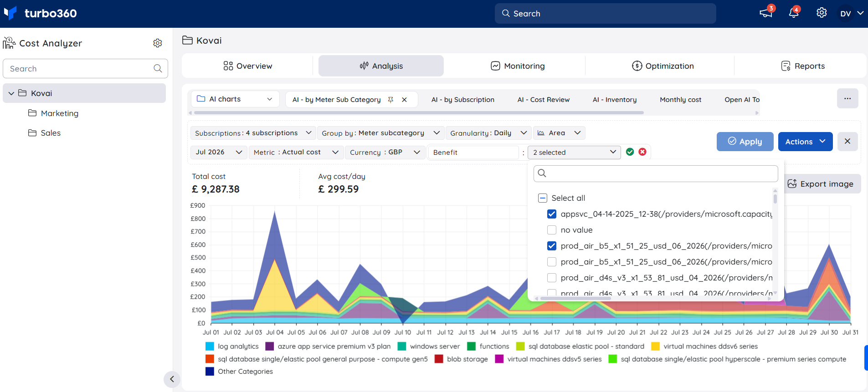The width and height of the screenshot is (868, 392).
Task: Remove filter with red cross icon
Action: click(642, 152)
